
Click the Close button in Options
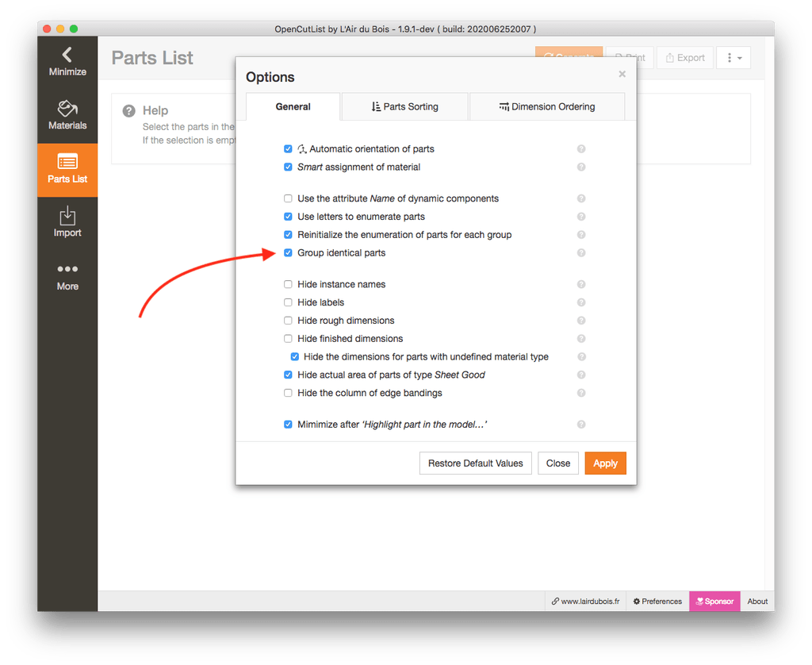pos(558,463)
